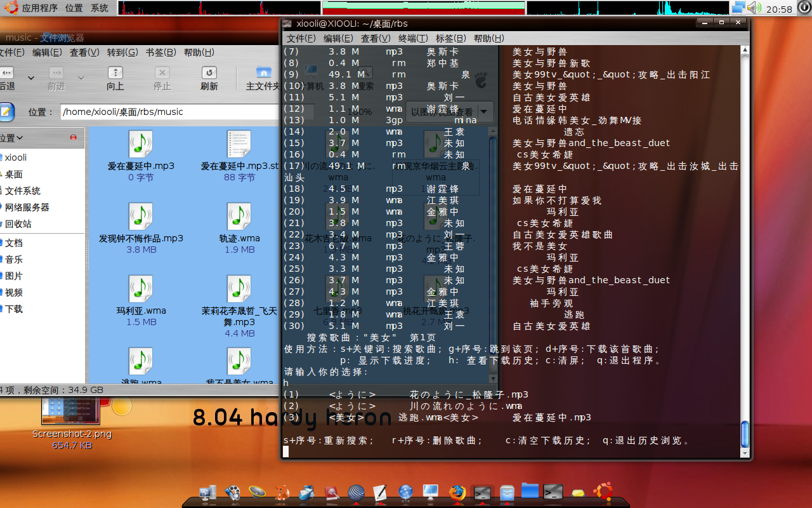
Task: Open 标签(B) menu in terminal window
Action: pos(450,39)
